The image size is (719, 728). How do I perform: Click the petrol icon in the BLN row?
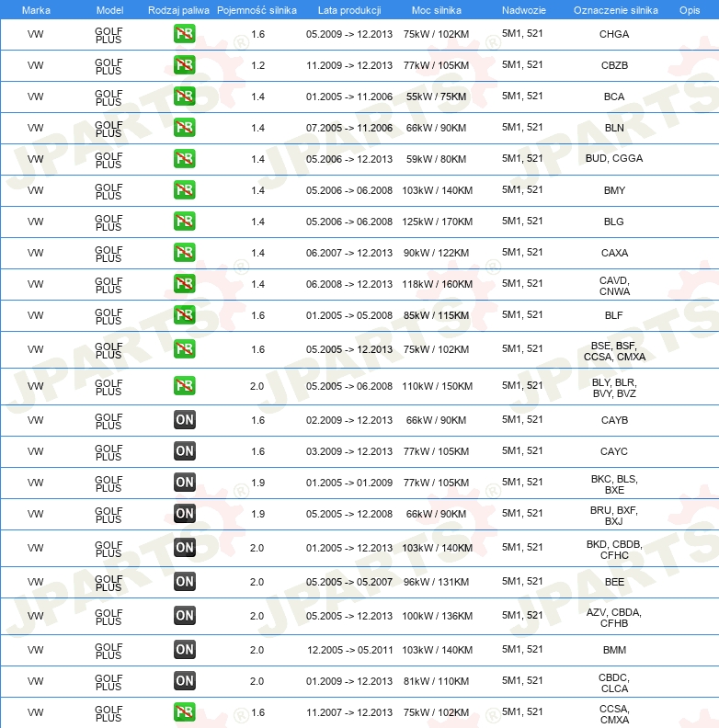click(185, 127)
